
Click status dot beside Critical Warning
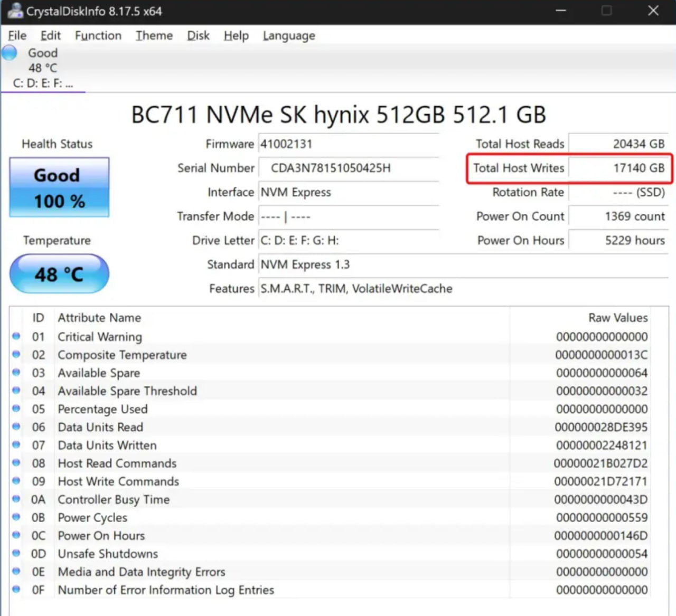tap(16, 336)
